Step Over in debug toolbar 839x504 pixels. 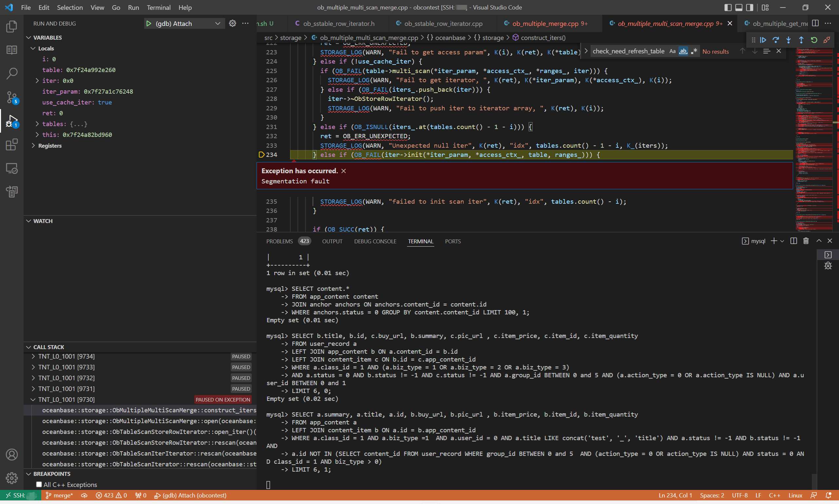(x=776, y=40)
